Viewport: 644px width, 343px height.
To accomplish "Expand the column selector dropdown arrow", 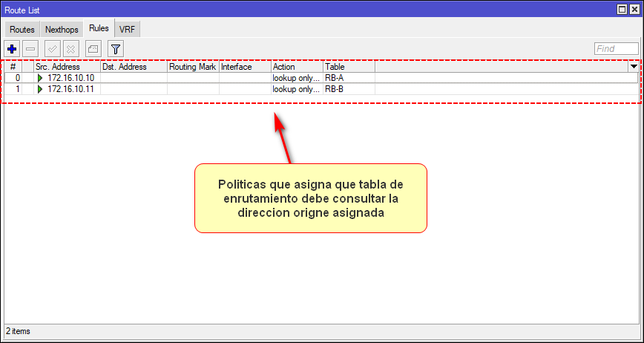I will [634, 67].
